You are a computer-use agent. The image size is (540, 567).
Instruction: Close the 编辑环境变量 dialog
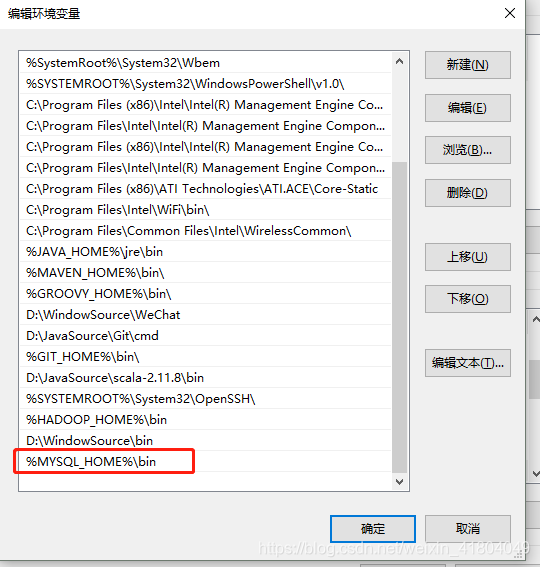coord(510,13)
